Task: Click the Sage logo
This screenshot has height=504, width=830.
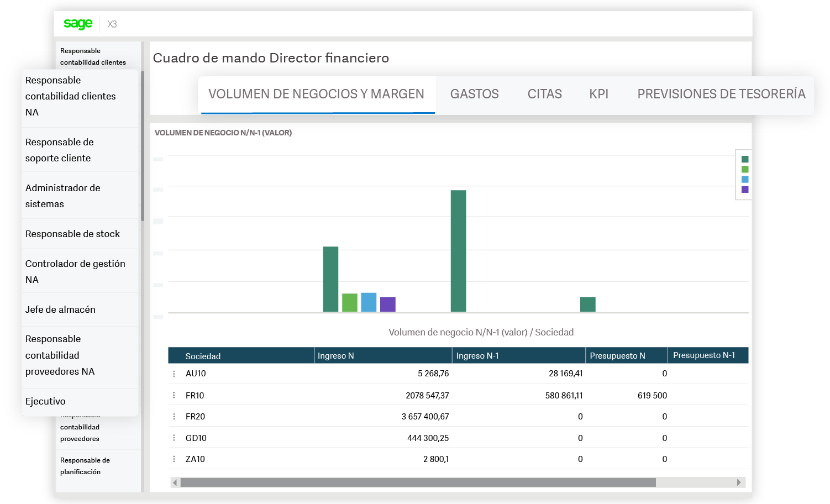Action: (78, 24)
